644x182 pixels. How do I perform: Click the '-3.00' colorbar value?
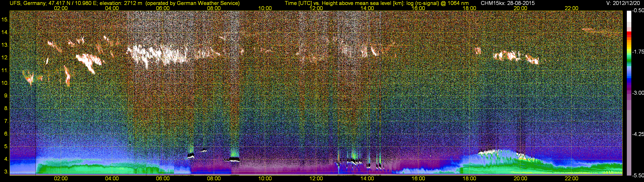[638, 93]
